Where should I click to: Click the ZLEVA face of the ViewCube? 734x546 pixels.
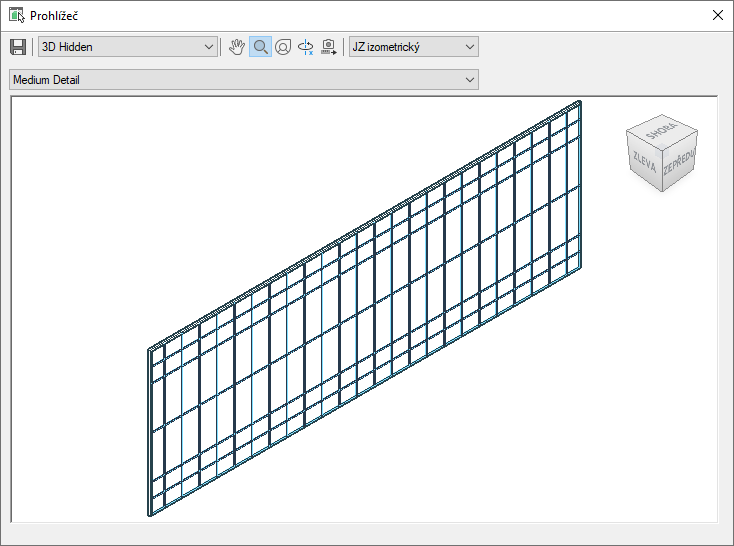click(x=644, y=161)
